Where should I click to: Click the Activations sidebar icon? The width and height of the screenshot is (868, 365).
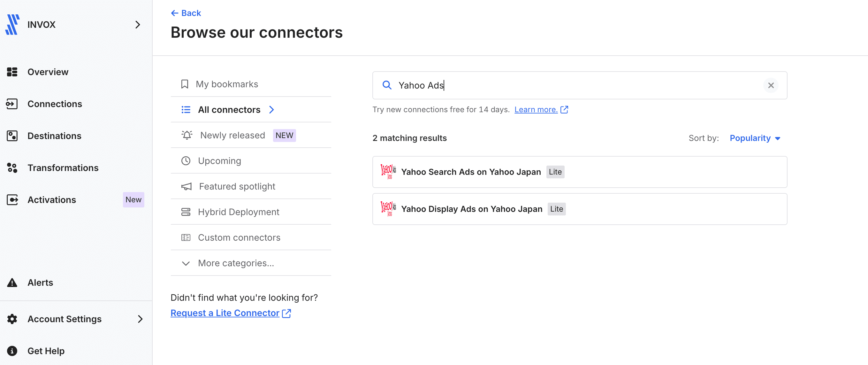tap(12, 200)
